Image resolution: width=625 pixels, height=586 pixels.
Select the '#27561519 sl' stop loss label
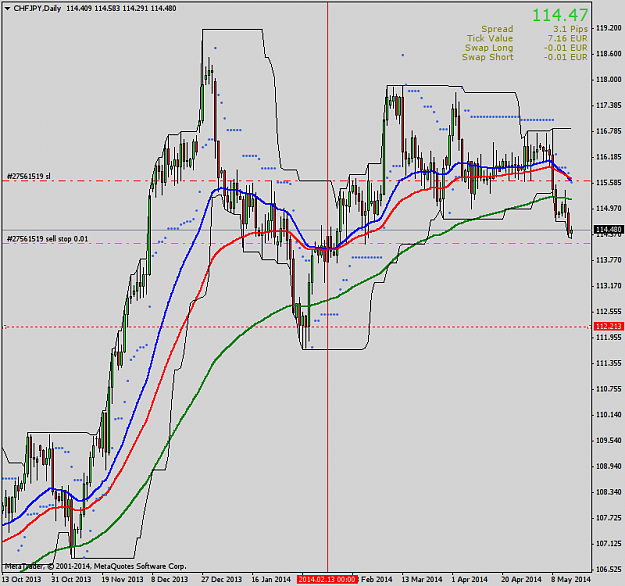pos(29,176)
